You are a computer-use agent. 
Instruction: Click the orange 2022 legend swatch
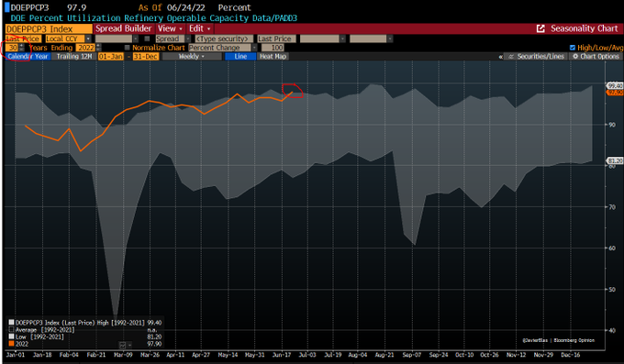coord(12,344)
